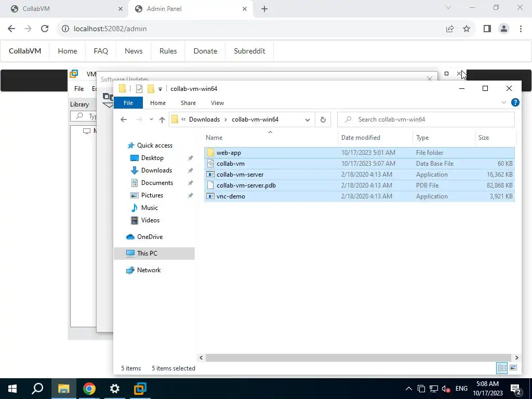Open network icon in system tray
This screenshot has height=399, width=532.
434,389
